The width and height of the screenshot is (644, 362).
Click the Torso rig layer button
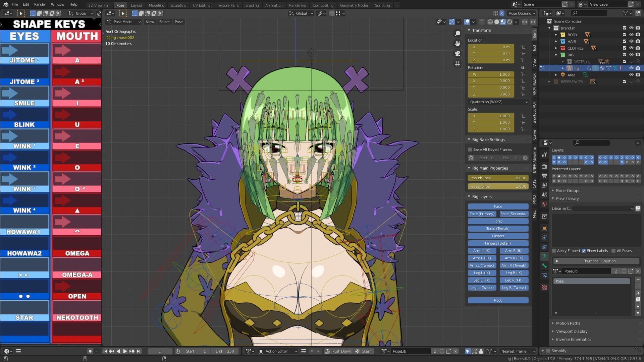click(498, 221)
